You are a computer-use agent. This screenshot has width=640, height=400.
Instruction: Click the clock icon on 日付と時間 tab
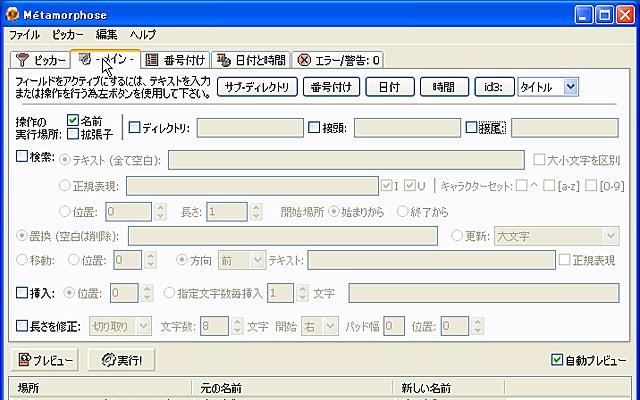224,60
